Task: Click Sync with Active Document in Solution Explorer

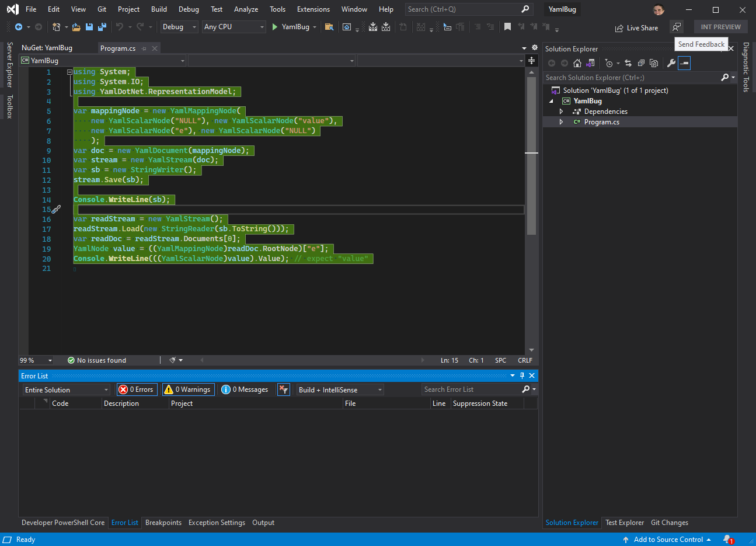Action: 629,63
